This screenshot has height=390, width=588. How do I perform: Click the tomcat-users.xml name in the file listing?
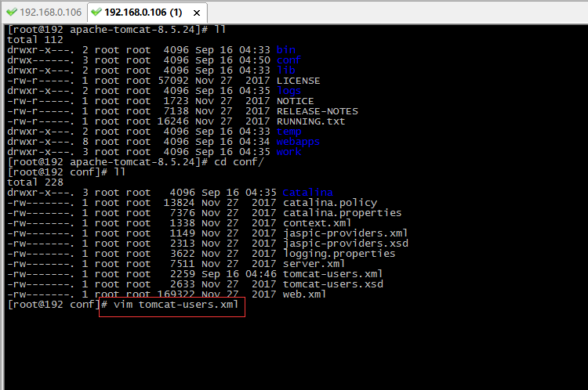pyautogui.click(x=332, y=274)
